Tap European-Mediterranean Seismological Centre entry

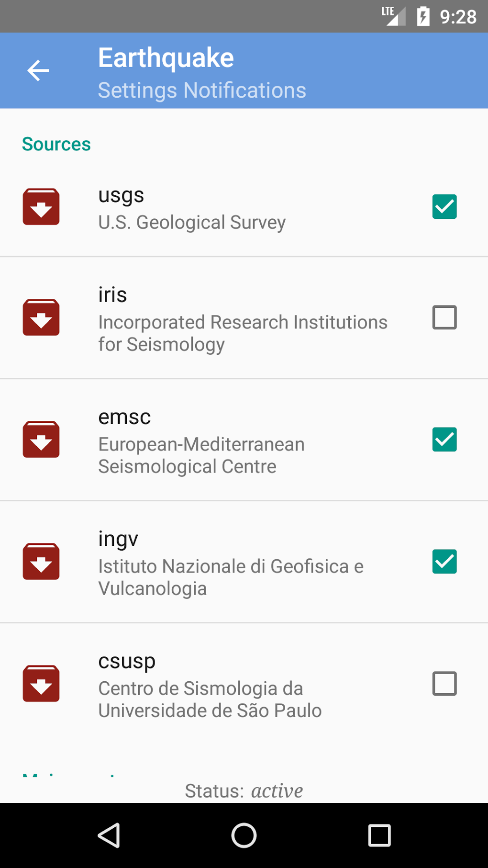[x=201, y=455]
